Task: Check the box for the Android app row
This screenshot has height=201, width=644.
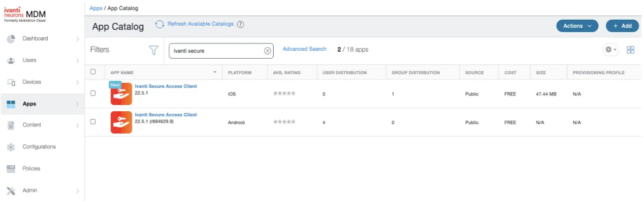Action: [93, 122]
